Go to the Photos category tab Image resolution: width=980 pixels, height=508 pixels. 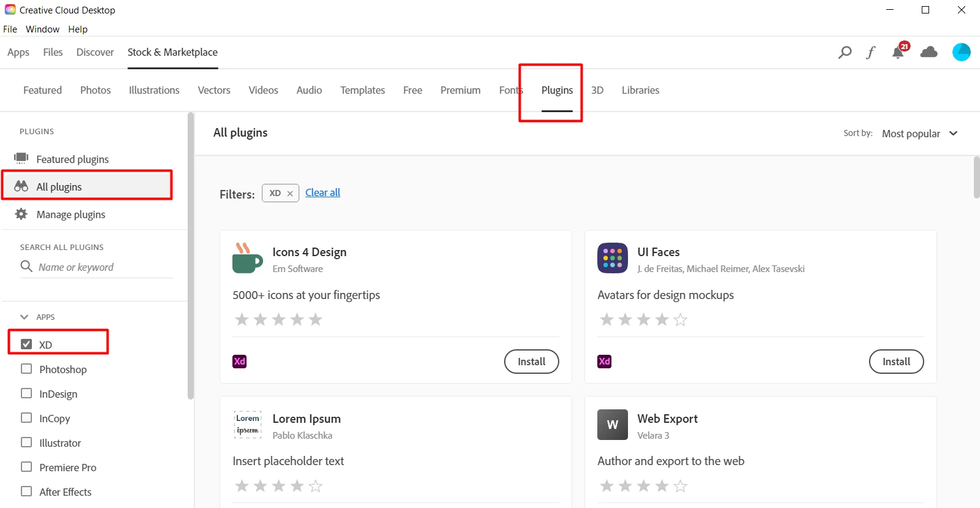click(x=96, y=90)
